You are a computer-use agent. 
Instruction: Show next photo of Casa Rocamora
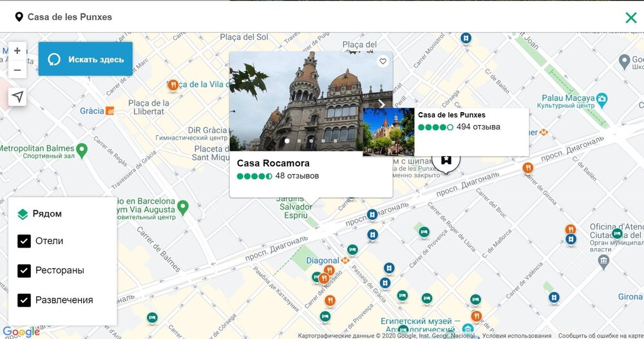(381, 103)
